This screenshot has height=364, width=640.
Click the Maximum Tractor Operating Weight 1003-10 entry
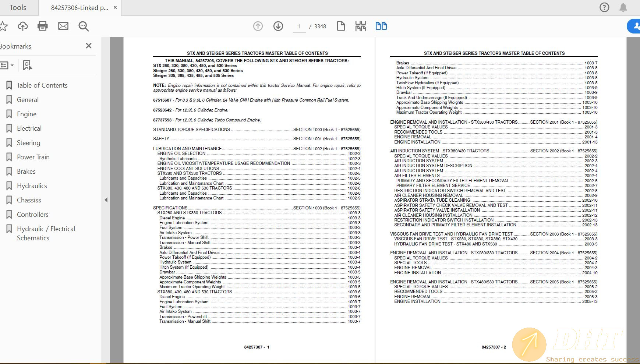tap(497, 112)
